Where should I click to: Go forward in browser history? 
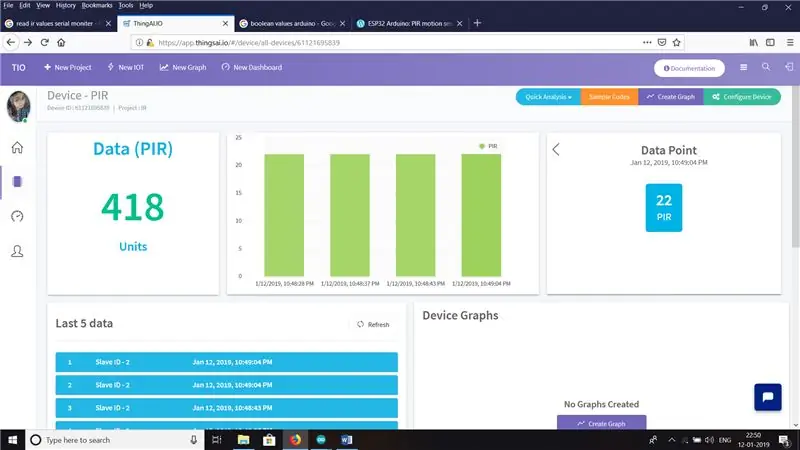(x=28, y=42)
